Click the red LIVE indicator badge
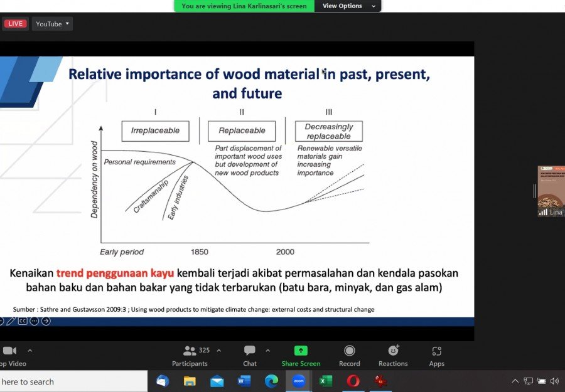 coord(15,24)
